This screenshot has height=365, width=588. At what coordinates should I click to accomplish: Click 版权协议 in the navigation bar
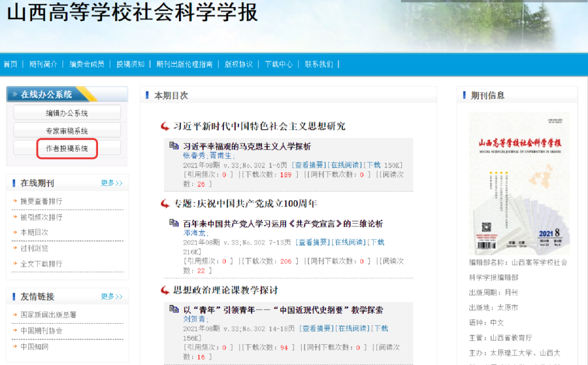238,64
